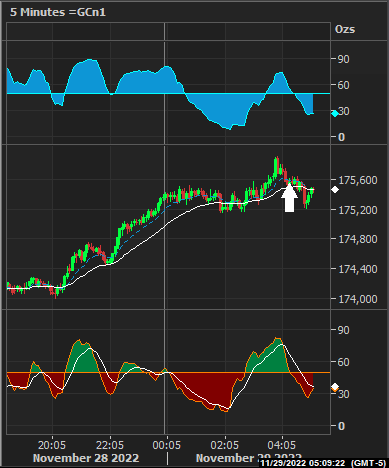389x468 pixels.
Task: Click the 20:05 time axis label
Action: coord(52,445)
